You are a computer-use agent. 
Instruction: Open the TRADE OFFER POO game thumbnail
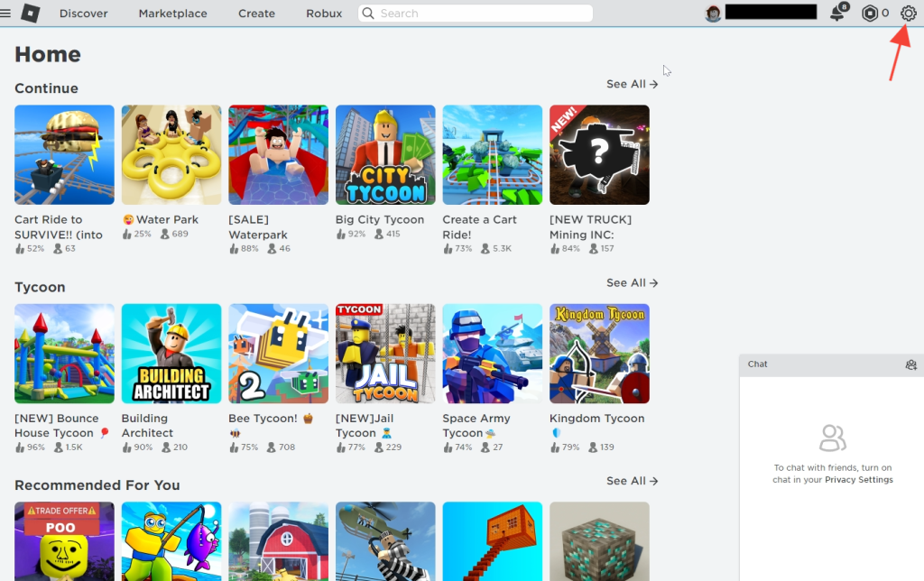(64, 541)
